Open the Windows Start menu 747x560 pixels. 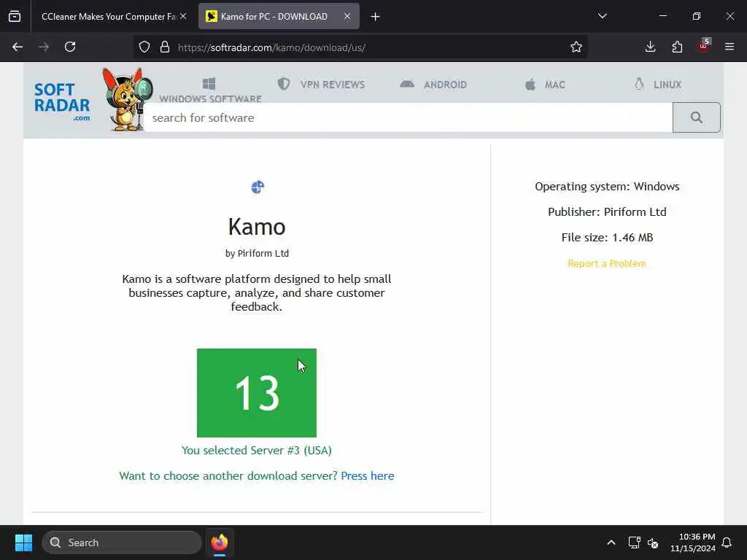tap(23, 542)
